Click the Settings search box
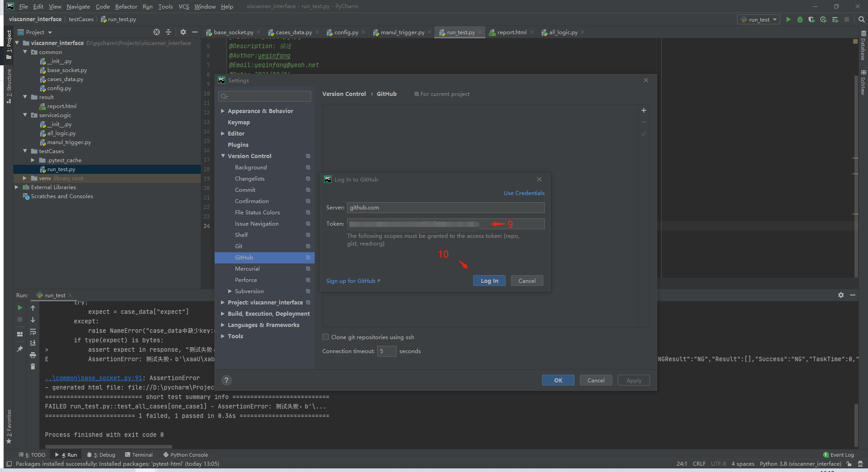Screen dimensions: 868x472 click(x=264, y=96)
